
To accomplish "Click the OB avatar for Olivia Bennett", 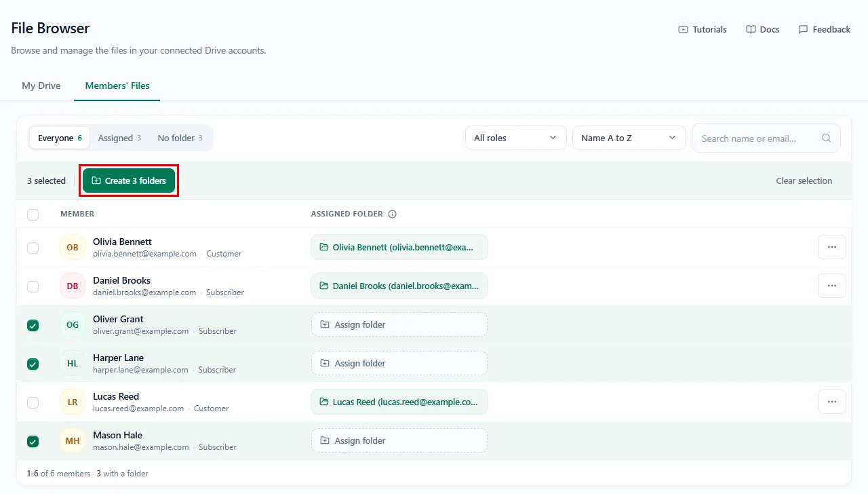I will [73, 247].
